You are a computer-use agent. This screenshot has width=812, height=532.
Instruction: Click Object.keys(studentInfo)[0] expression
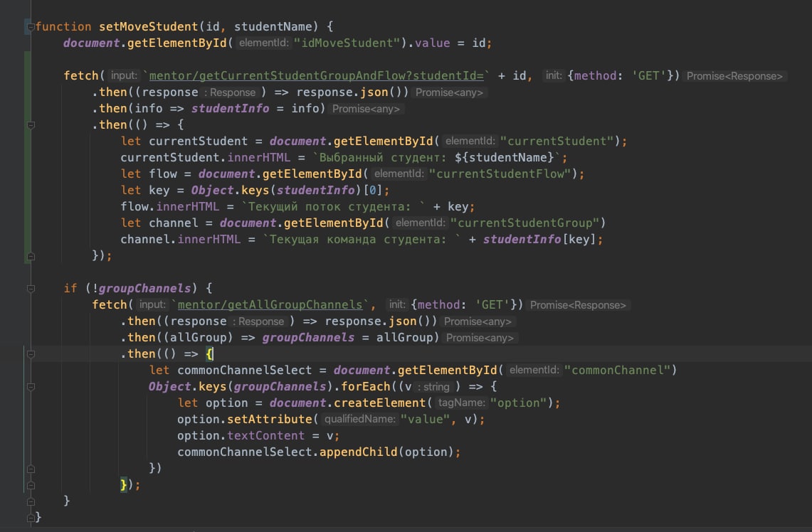(x=286, y=191)
